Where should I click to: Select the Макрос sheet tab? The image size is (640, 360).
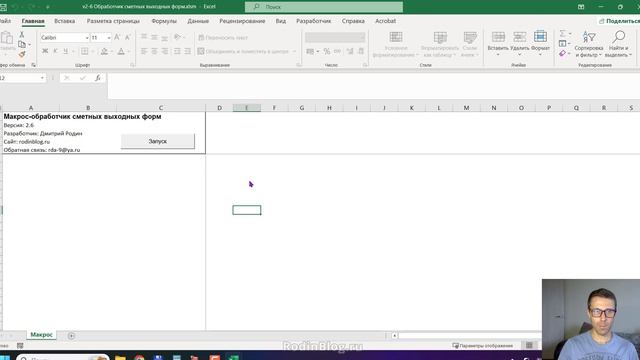[x=41, y=335]
